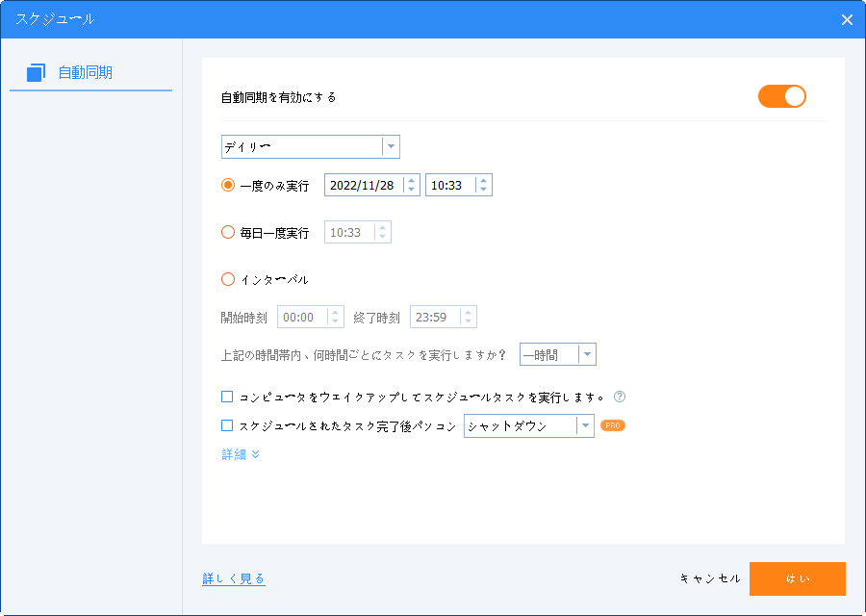This screenshot has width=866, height=616.
Task: Check the スケジュールされたタスク完了後 checkbox
Action: coord(227,425)
